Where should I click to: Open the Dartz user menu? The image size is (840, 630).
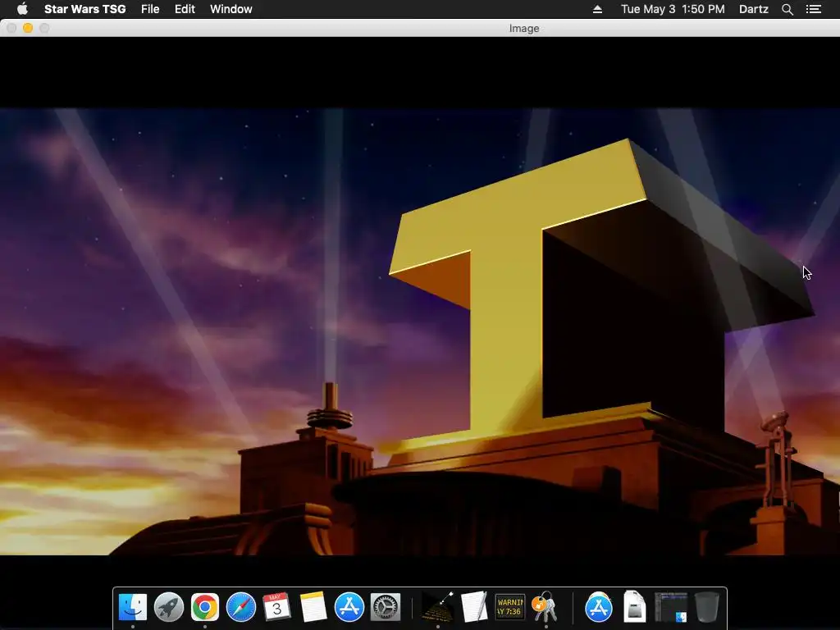[753, 9]
